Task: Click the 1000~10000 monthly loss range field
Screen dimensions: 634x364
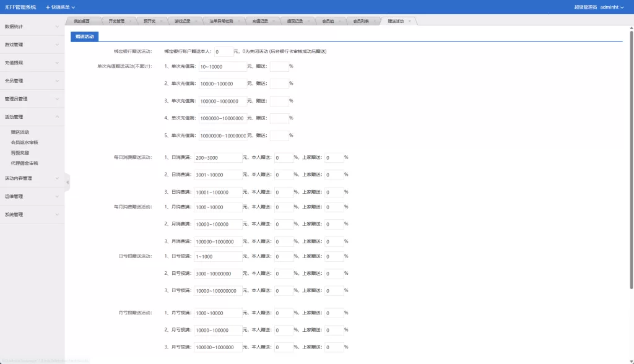Action: pyautogui.click(x=218, y=313)
